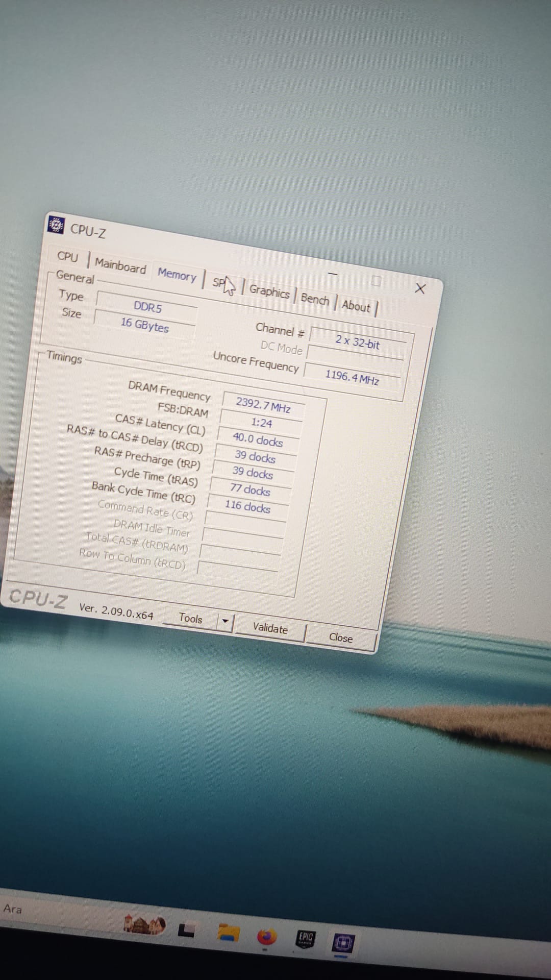Launch Firefox from the taskbar
The height and width of the screenshot is (980, 551).
click(266, 937)
